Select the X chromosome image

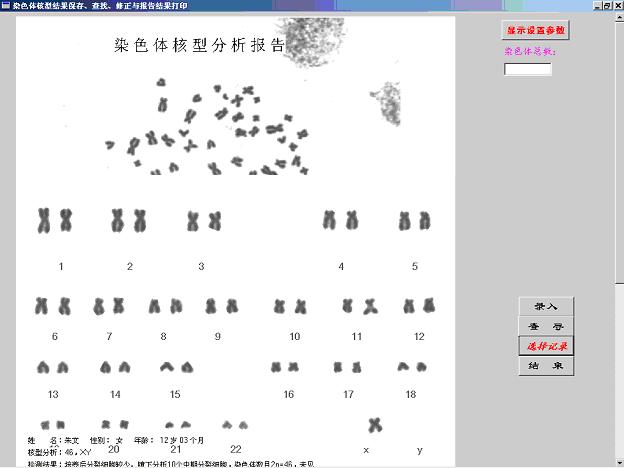tap(375, 425)
